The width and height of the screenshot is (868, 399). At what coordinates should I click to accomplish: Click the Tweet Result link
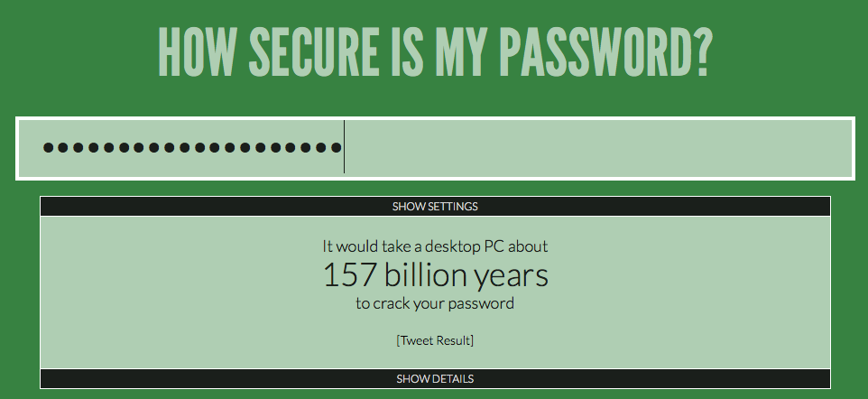[x=435, y=340]
